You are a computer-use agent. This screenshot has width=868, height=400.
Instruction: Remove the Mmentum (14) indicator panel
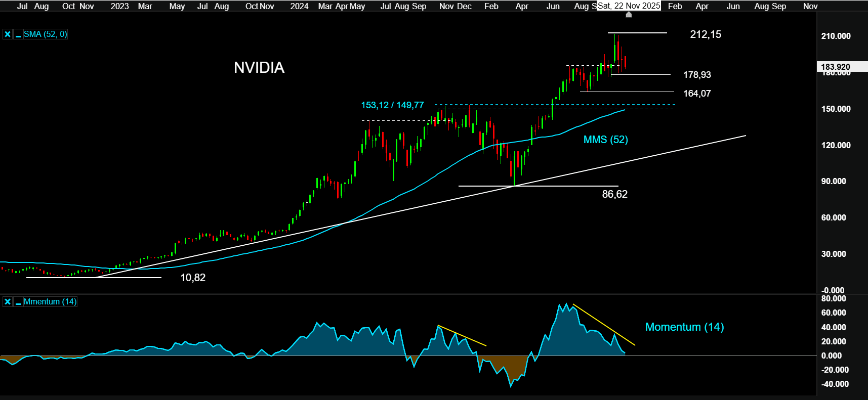coord(8,302)
